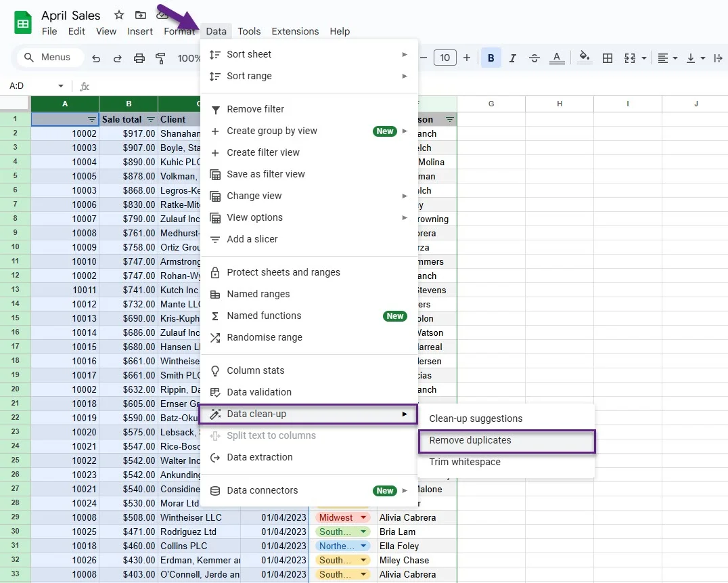Click the print icon
The image size is (728, 583).
(x=139, y=58)
